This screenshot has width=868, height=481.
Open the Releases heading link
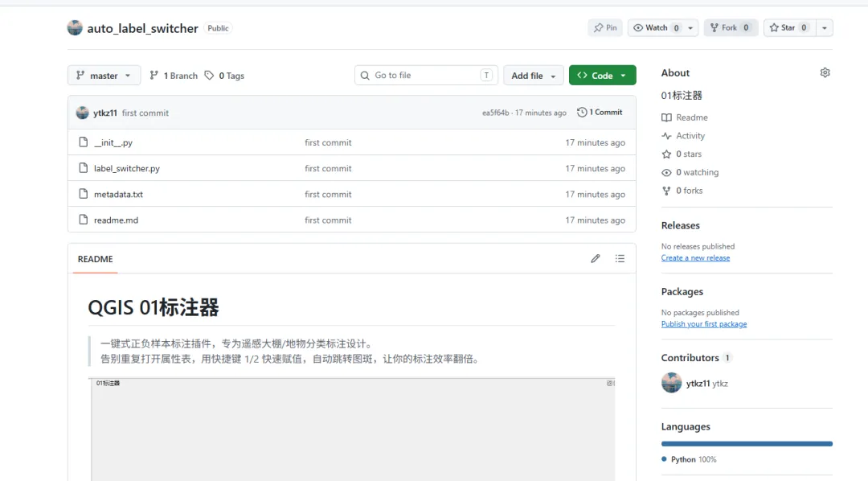(x=681, y=225)
